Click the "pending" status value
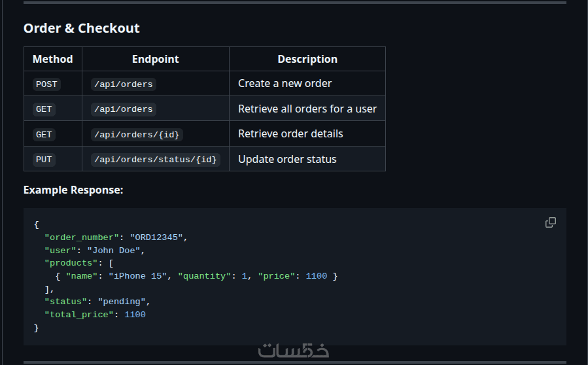Screen dimensions: 588x365 (122, 302)
